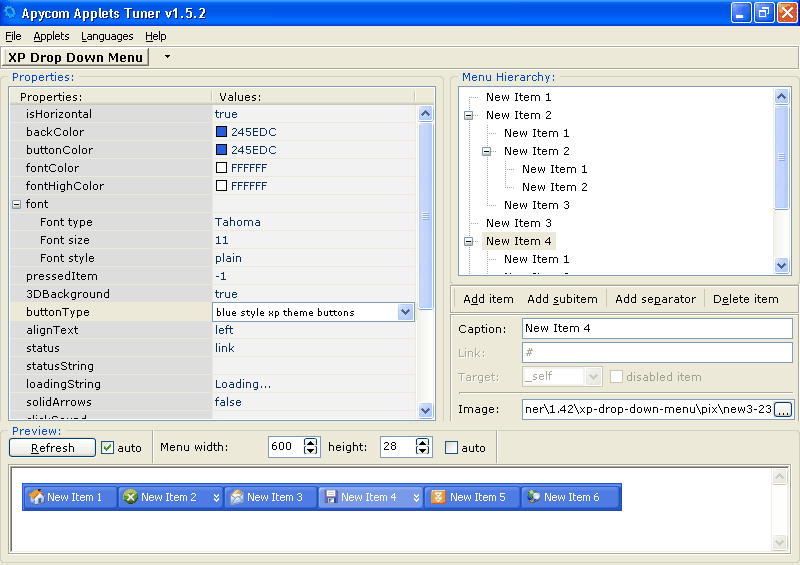The width and height of the screenshot is (800, 565).
Task: Toggle the auto checkbox next to Refresh
Action: click(108, 447)
